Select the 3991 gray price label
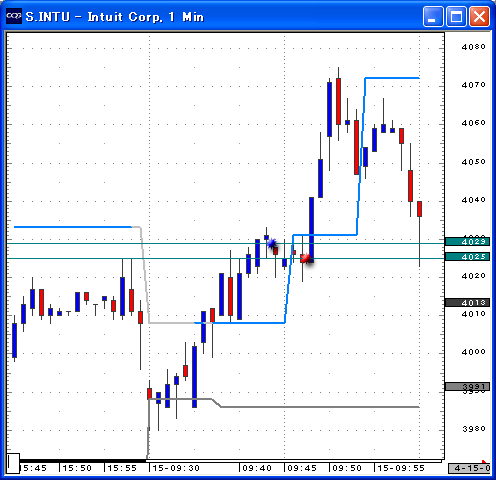 click(x=467, y=387)
